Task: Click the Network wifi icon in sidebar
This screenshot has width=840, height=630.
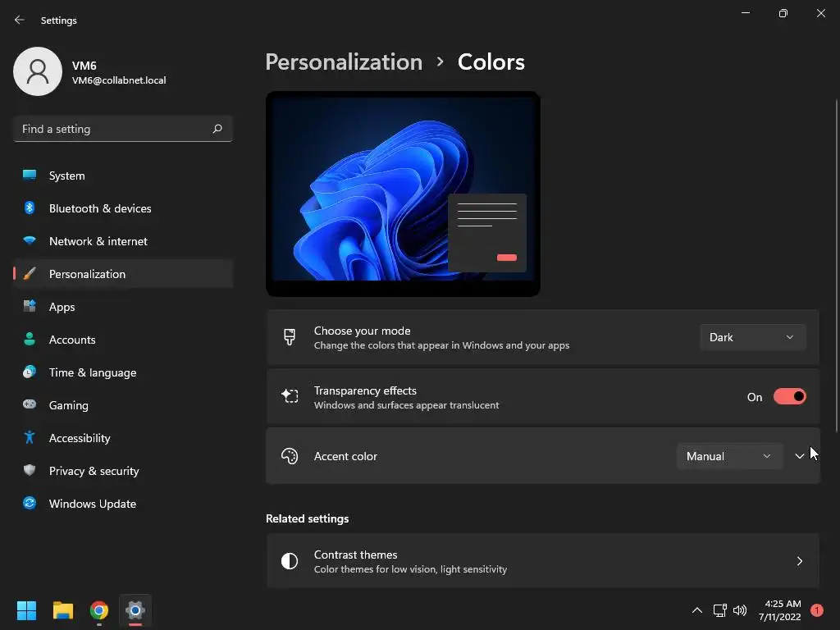Action: (x=30, y=240)
